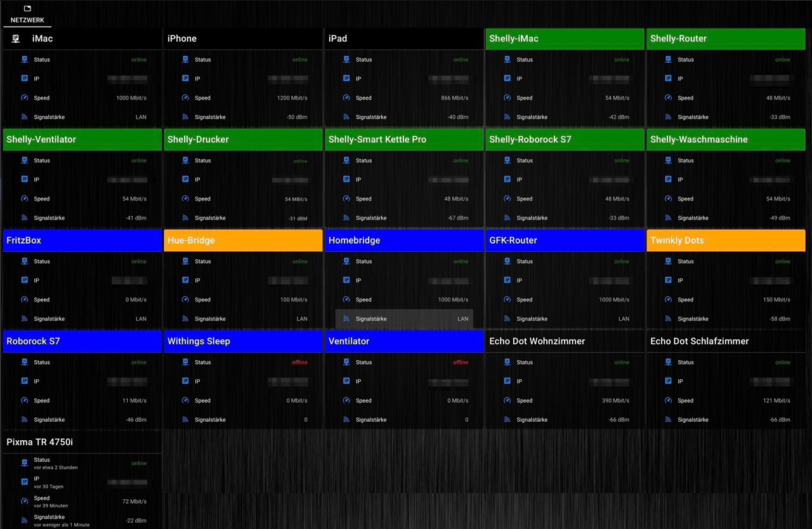The image size is (812, 529).
Task: Click offline status in Ventilator card
Action: click(x=461, y=362)
